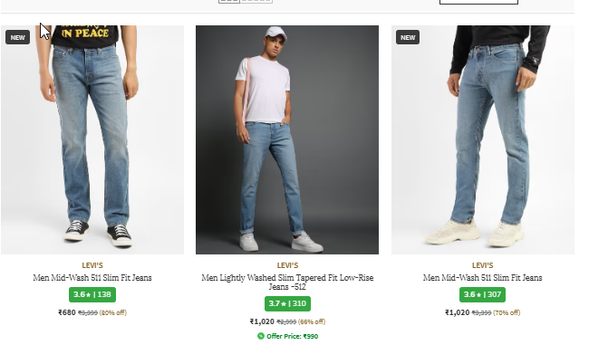Click the LEVI'S brand of the first product
The image size is (589, 364).
click(x=92, y=265)
